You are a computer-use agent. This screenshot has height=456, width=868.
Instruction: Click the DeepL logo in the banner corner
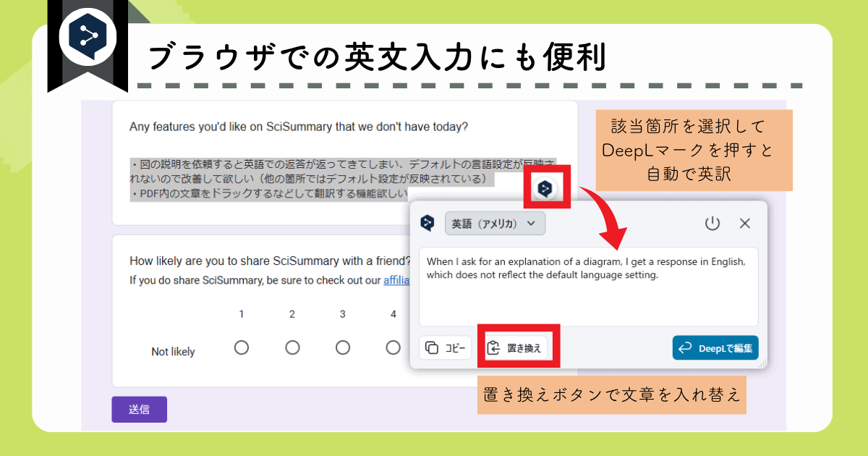(x=88, y=38)
